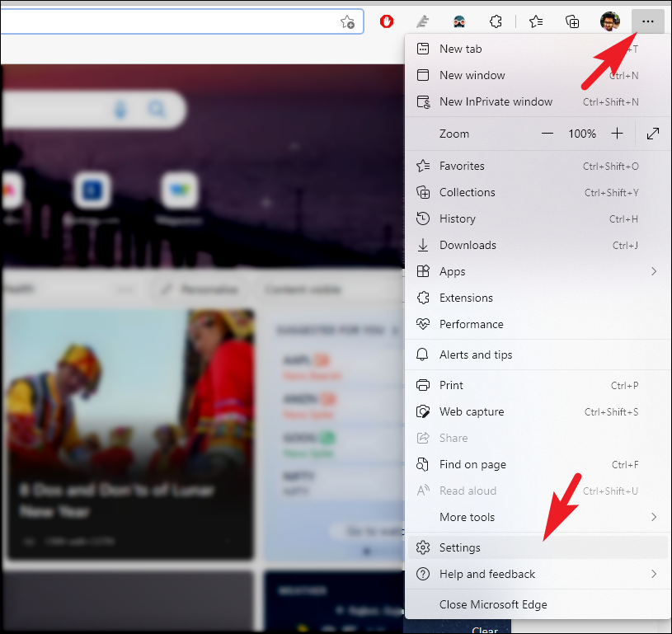Click the profile avatar picture
672x634 pixels.
pos(610,21)
